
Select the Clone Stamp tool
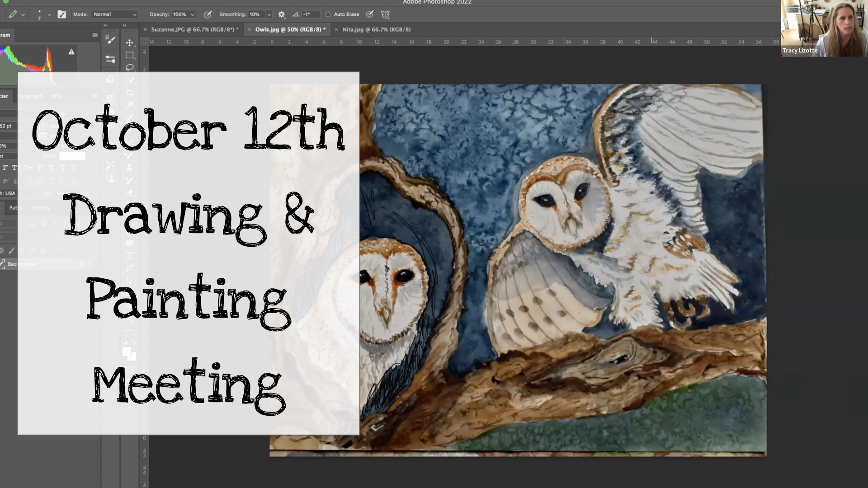(130, 168)
